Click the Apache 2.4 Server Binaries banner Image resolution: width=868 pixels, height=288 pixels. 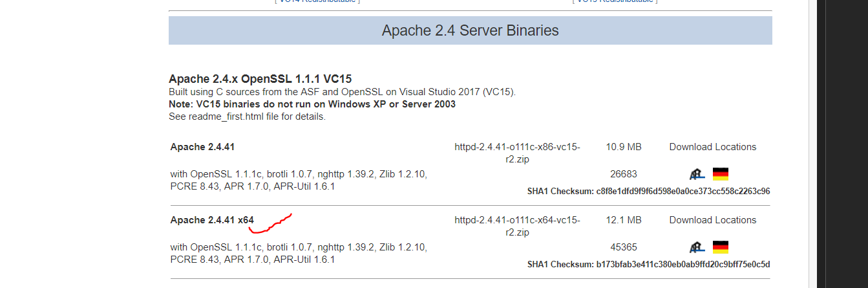coord(470,30)
